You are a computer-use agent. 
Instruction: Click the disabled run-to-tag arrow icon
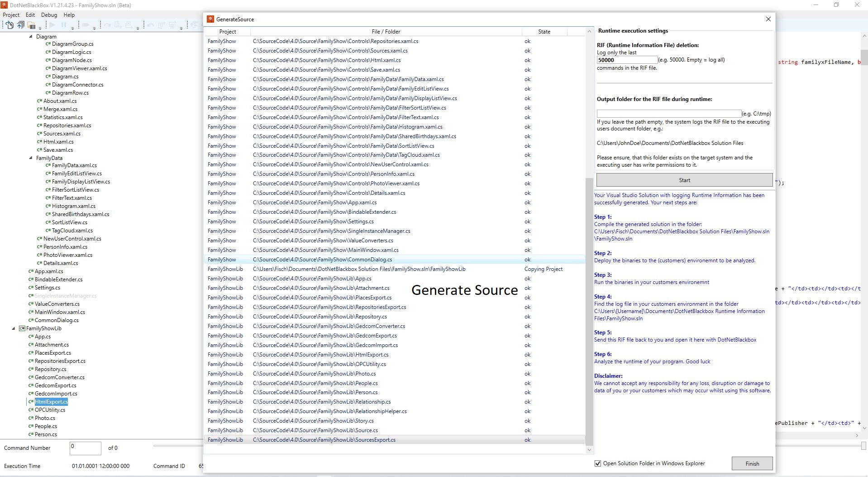86,25
